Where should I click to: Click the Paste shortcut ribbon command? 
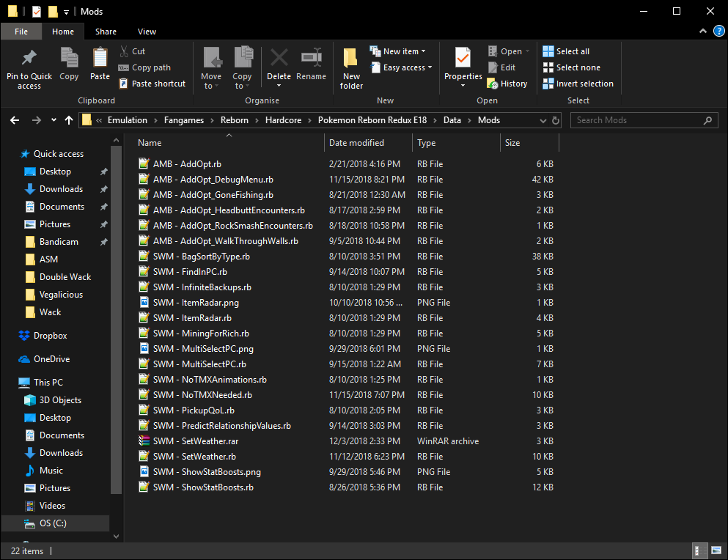point(152,84)
